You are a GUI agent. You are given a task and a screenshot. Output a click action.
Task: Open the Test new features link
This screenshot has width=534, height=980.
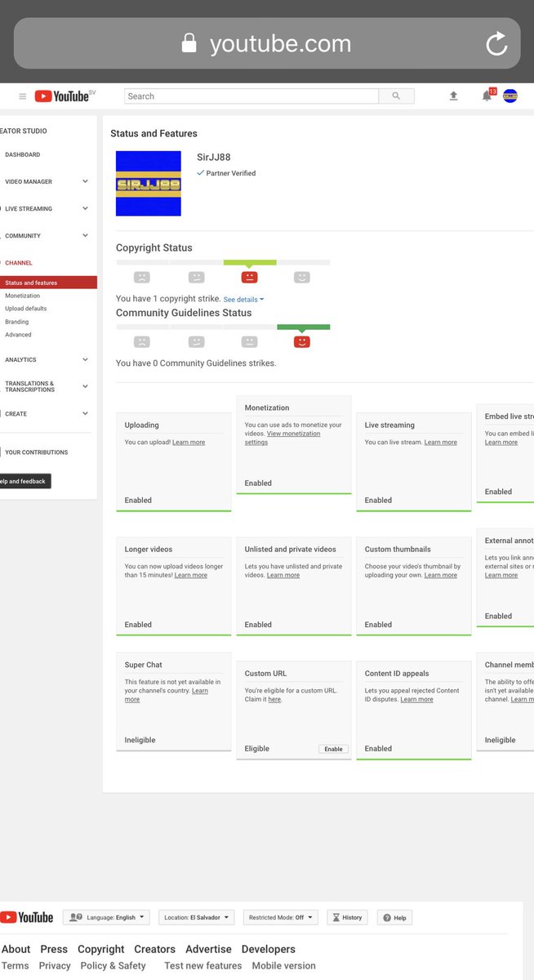202,965
